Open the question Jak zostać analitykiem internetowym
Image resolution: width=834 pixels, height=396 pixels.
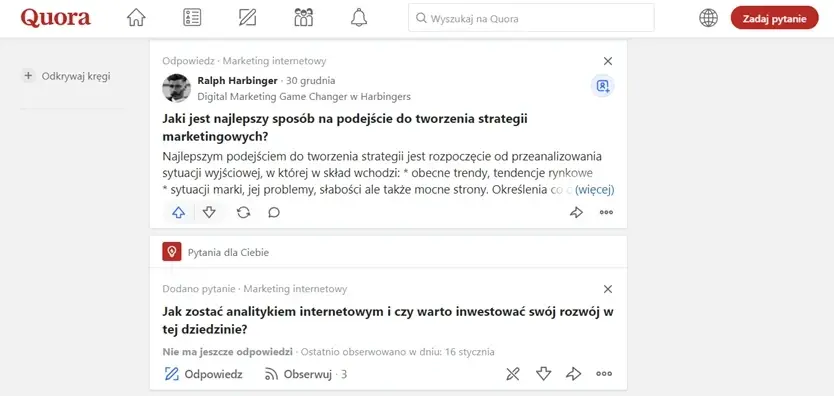[x=388, y=321]
